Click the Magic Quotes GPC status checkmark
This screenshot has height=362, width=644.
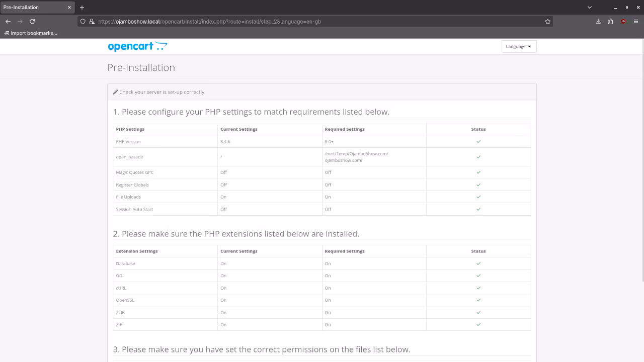click(478, 172)
